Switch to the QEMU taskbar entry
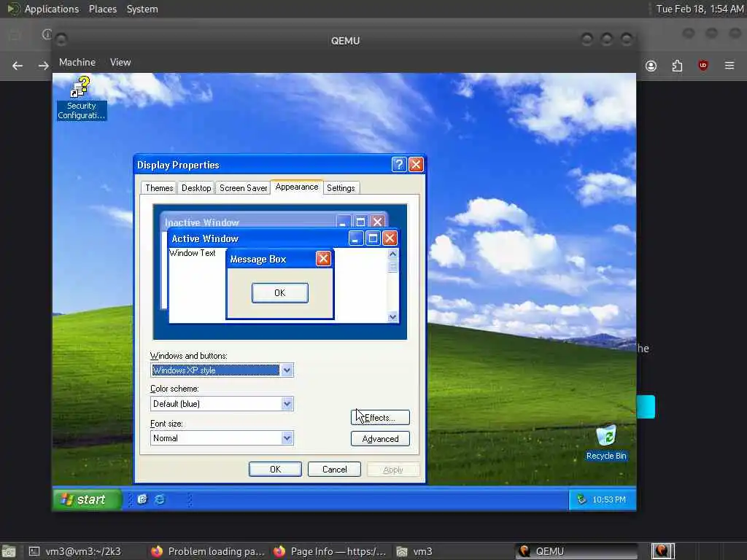The height and width of the screenshot is (560, 747). point(576,551)
